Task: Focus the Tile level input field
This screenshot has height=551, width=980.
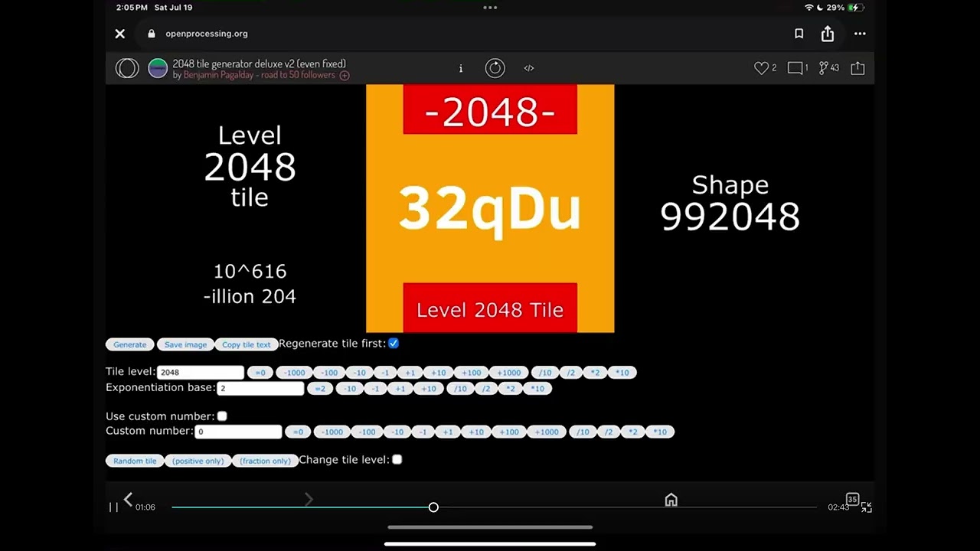Action: (x=201, y=372)
